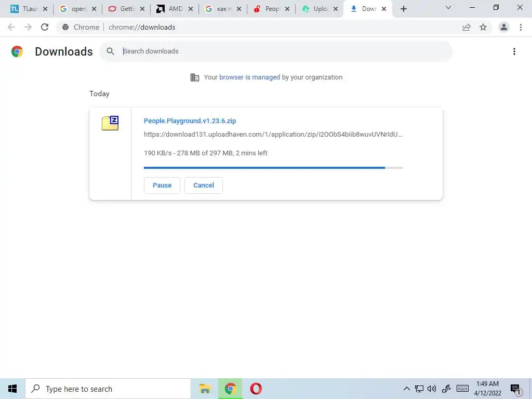532x399 pixels.
Task: Open the clock showing 1:49 AM
Action: click(487, 389)
